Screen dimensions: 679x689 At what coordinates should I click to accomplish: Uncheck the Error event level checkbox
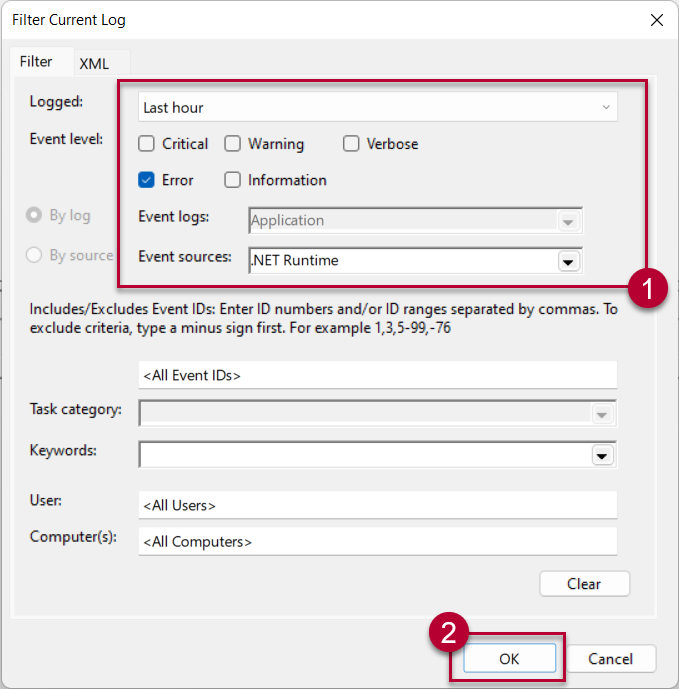tap(146, 180)
